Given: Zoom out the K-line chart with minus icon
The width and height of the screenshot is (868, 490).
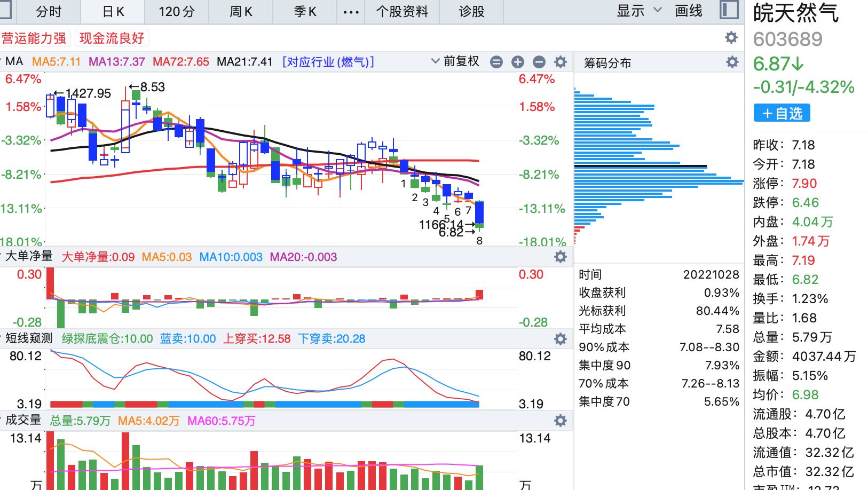Looking at the screenshot, I should tap(539, 62).
